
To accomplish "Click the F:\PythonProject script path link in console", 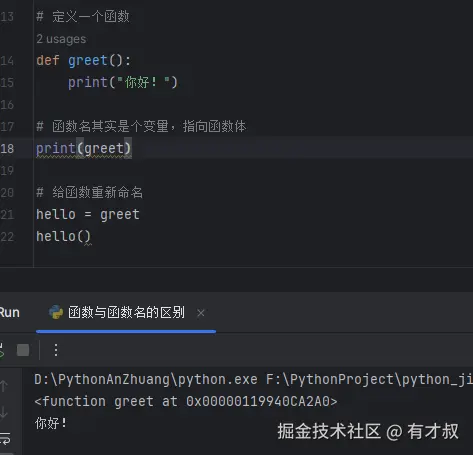I will pos(369,379).
